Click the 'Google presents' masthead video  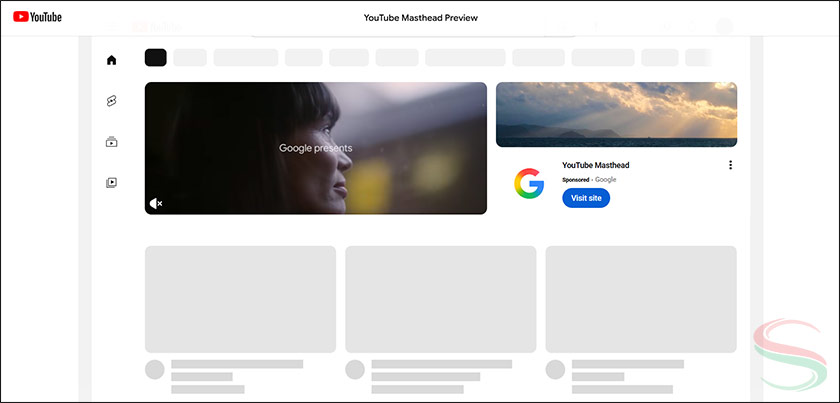(315, 148)
